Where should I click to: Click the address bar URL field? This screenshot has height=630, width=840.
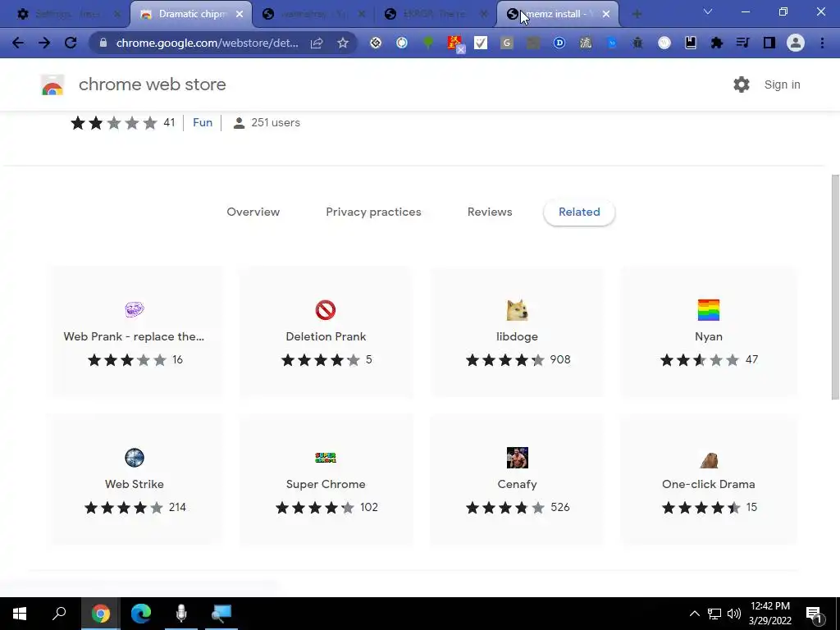point(208,43)
